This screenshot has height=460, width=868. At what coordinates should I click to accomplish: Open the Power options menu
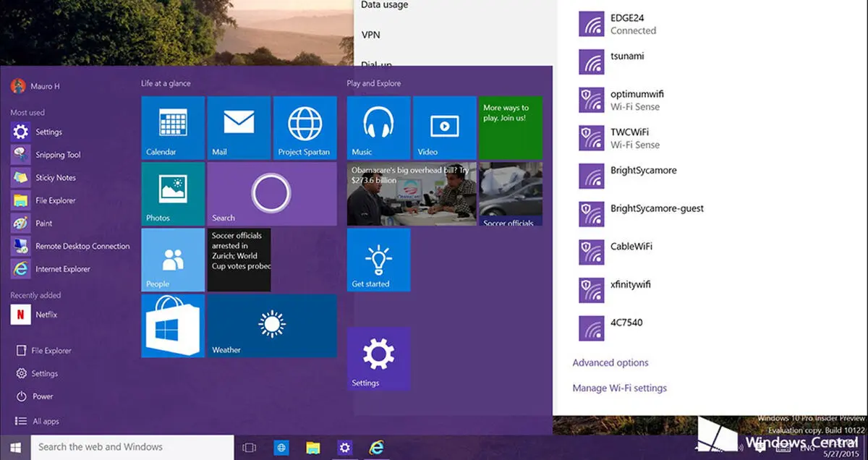[x=35, y=396]
